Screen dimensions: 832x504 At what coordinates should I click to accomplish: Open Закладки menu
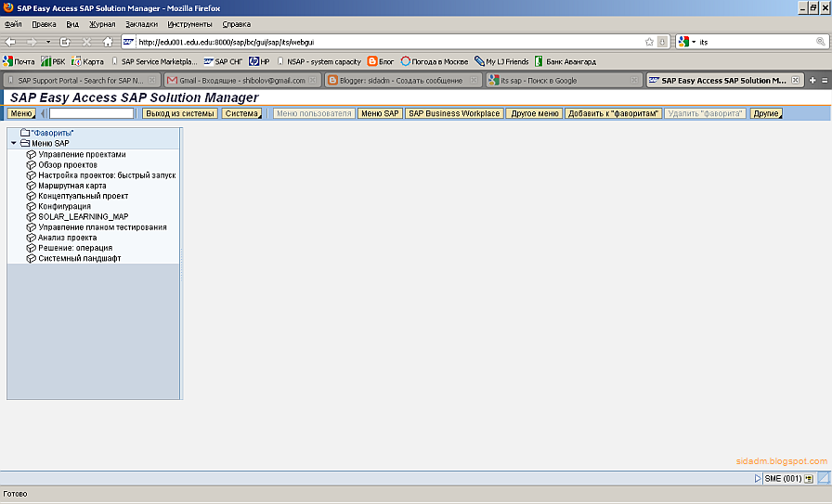142,24
